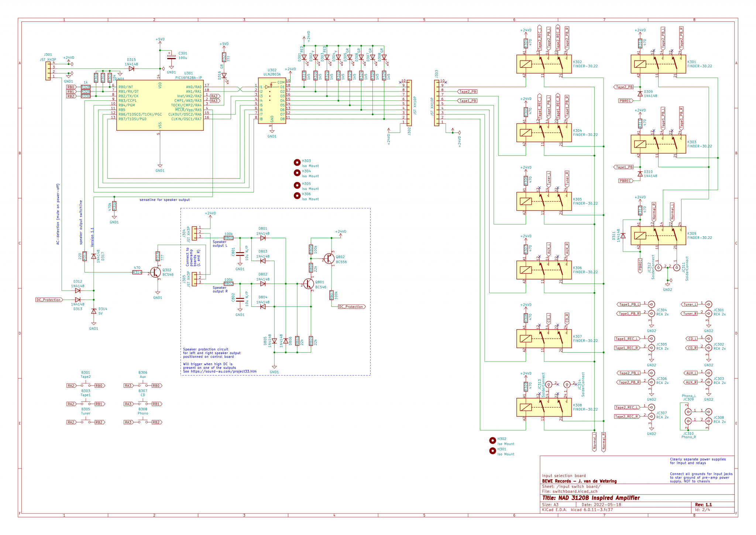The width and height of the screenshot is (756, 535).
Task: Select relay K303 symbol
Action: (x=658, y=144)
